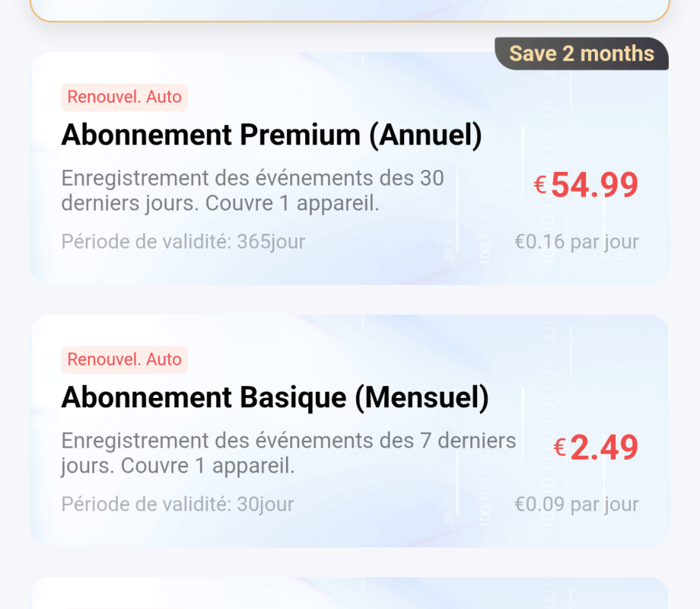Click the Abonnement Premium (Annuel) title
The height and width of the screenshot is (609, 700).
[271, 136]
